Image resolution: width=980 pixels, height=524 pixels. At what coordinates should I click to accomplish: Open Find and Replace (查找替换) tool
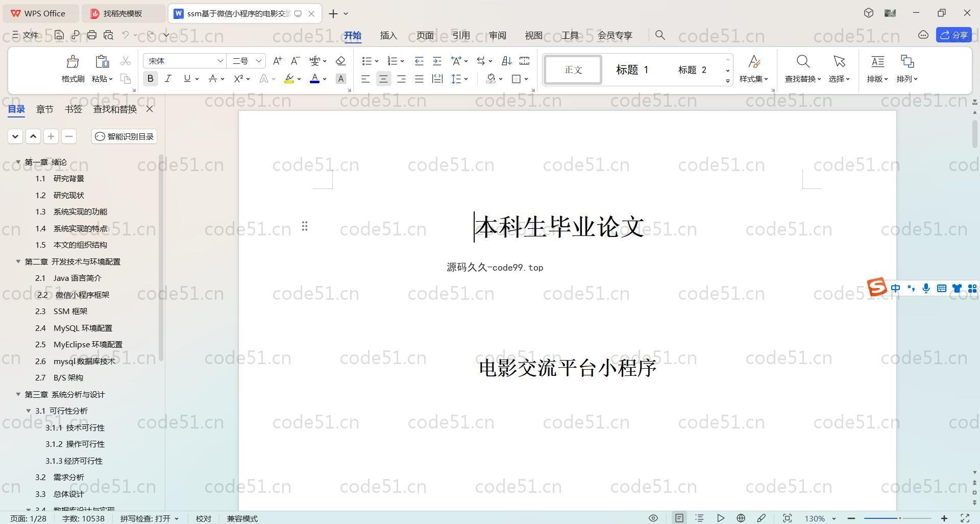(802, 69)
